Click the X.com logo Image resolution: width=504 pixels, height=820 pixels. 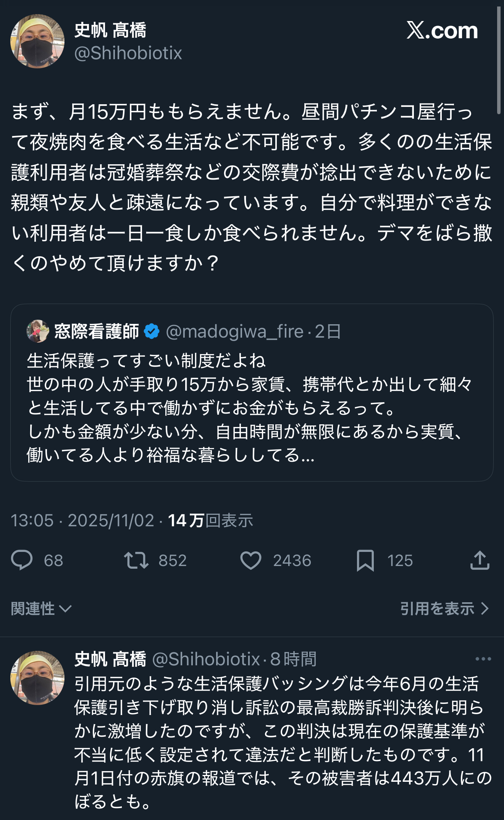[442, 31]
